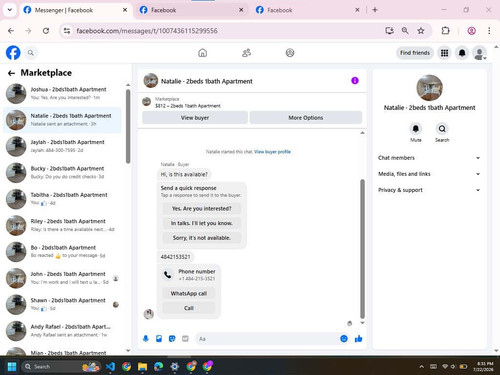Screen dimensions: 500x375
Task: Open Tabitha - 2bds1bath Apartment conversation
Action: tap(63, 199)
